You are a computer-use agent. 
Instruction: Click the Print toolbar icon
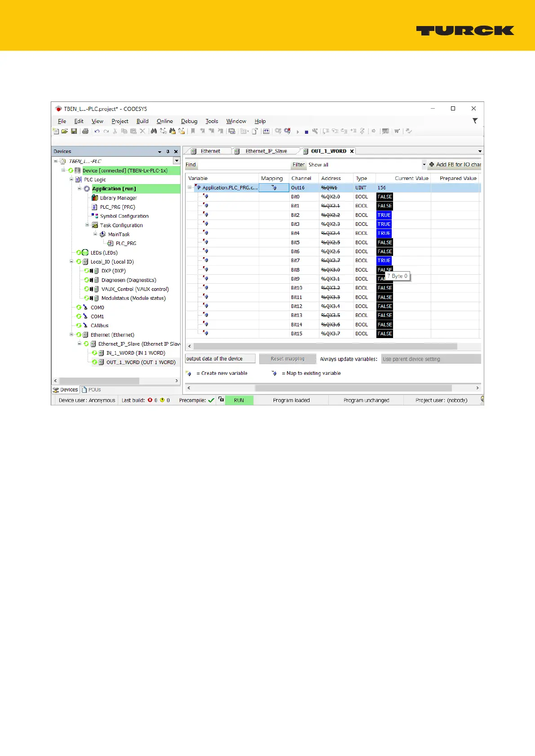click(x=85, y=131)
